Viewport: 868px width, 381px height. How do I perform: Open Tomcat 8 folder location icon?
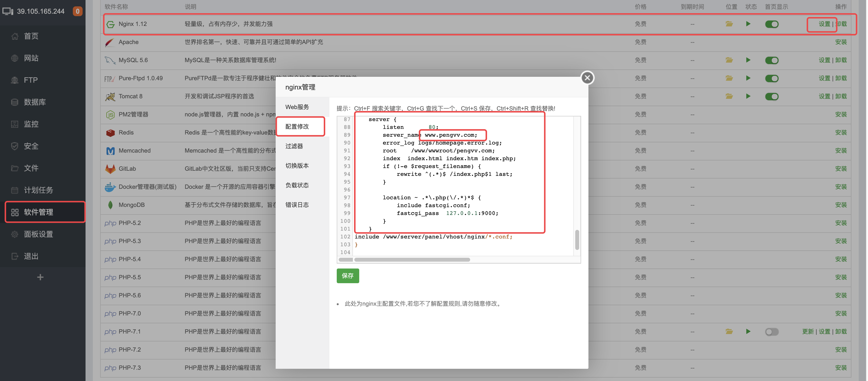click(729, 96)
